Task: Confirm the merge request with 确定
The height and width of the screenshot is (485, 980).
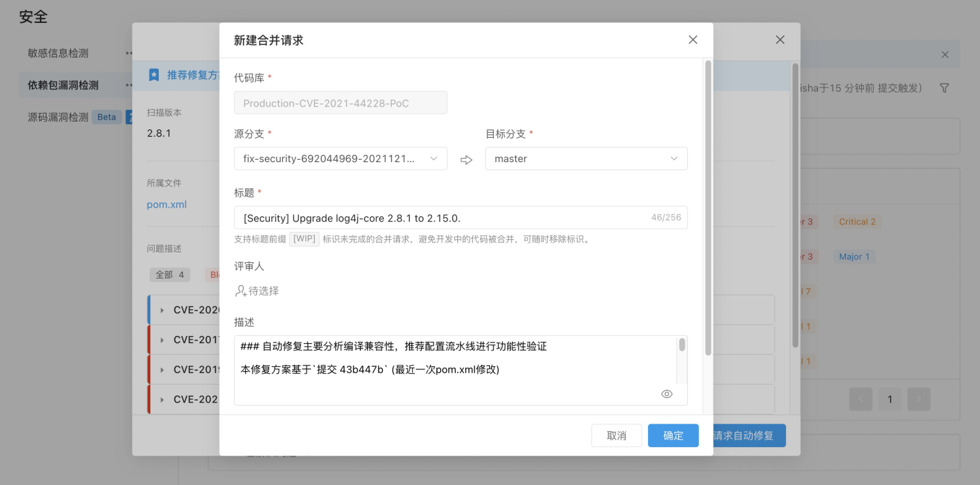Action: 673,435
